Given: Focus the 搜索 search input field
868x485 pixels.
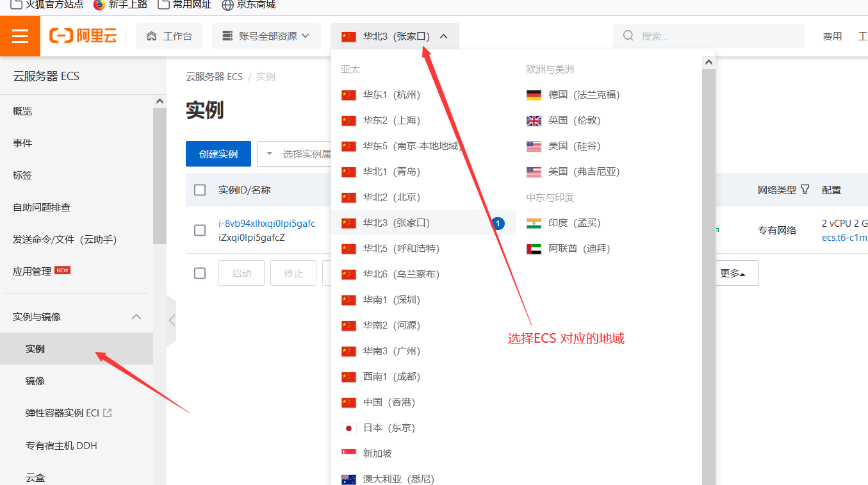Looking at the screenshot, I should coord(709,36).
